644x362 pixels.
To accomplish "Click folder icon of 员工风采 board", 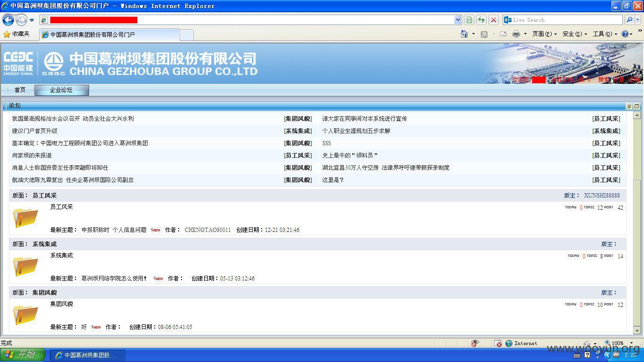I will click(25, 218).
